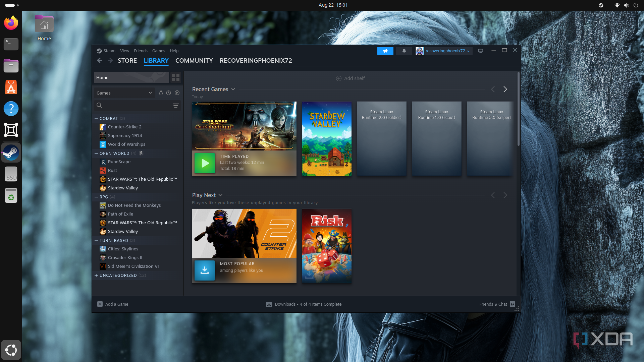The width and height of the screenshot is (644, 362).
Task: Go back with the navigation arrow
Action: pos(100,60)
